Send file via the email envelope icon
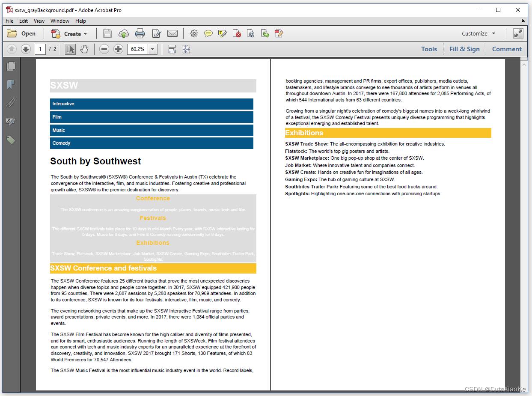 pyautogui.click(x=172, y=33)
